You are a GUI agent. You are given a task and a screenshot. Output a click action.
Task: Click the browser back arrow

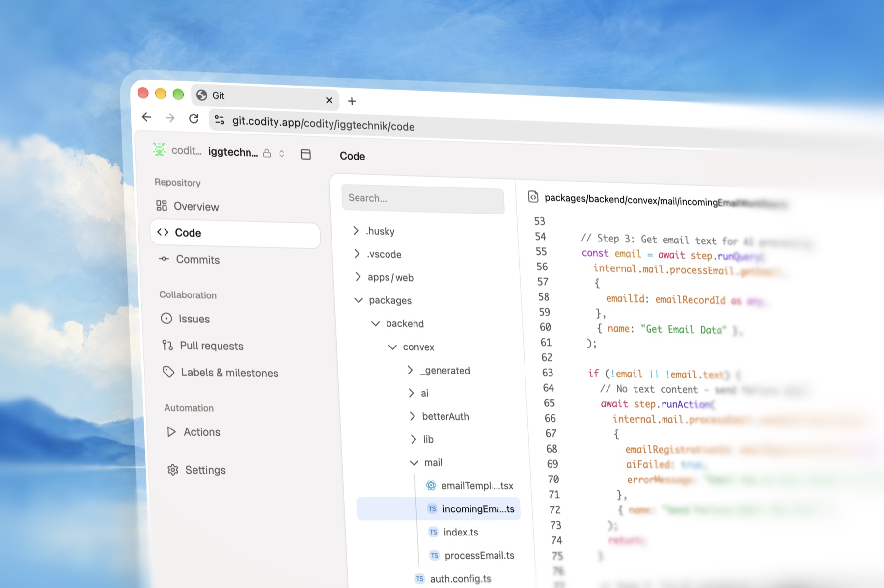[x=146, y=117]
